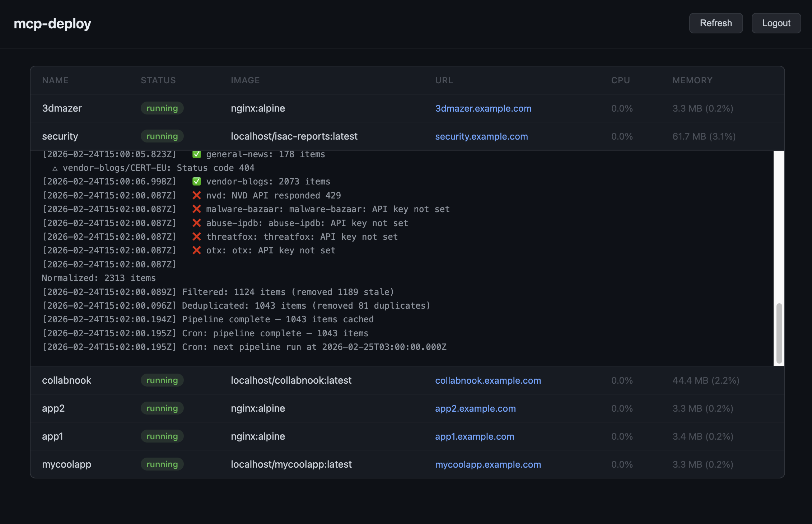Toggle the running badge on the 3dmazer container

(x=162, y=108)
